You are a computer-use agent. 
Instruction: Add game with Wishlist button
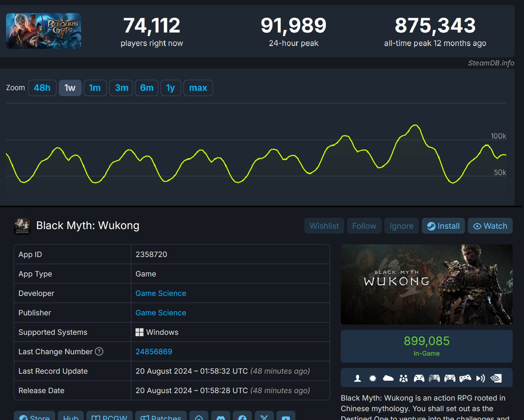pyautogui.click(x=324, y=226)
